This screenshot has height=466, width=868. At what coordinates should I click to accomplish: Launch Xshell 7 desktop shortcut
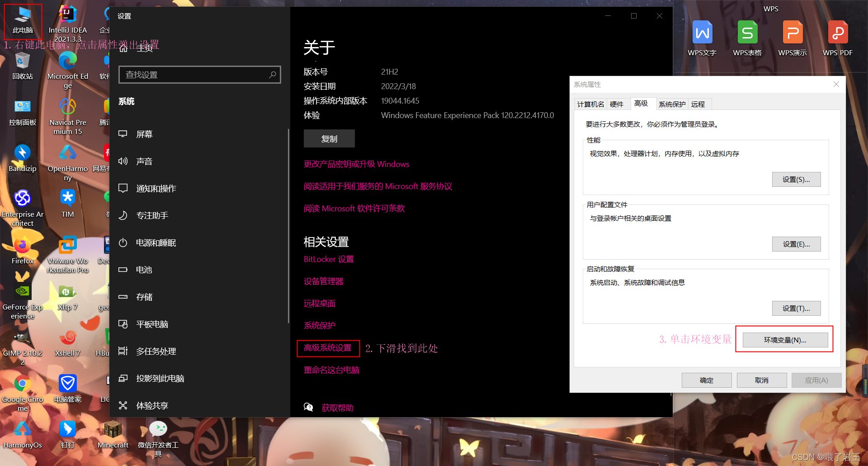(x=68, y=343)
